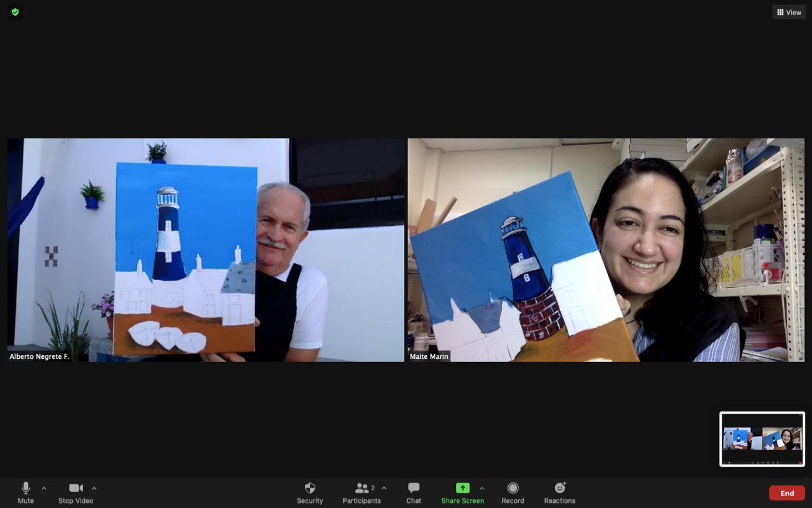Click the green Share Screen icon
This screenshot has width=812, height=508.
tap(462, 488)
